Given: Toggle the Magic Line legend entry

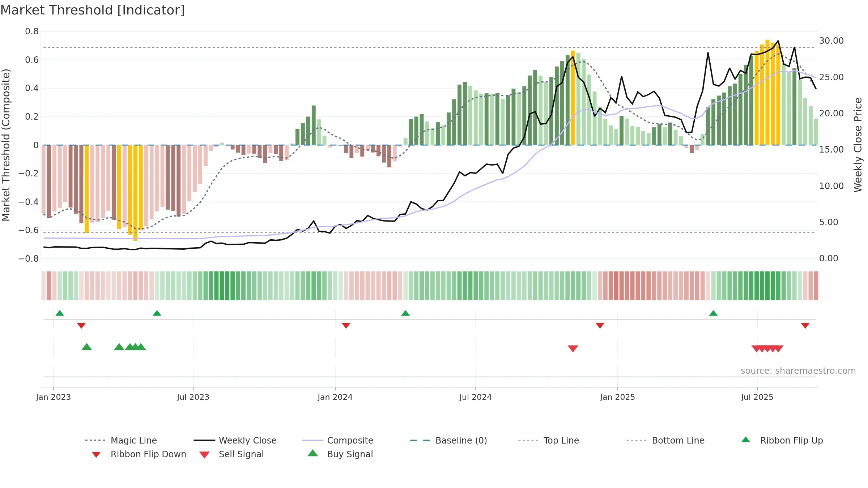Looking at the screenshot, I should click(x=121, y=440).
